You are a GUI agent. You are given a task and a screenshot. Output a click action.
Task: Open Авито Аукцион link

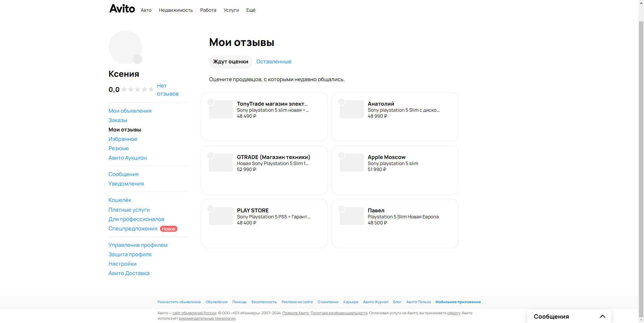pyautogui.click(x=128, y=158)
